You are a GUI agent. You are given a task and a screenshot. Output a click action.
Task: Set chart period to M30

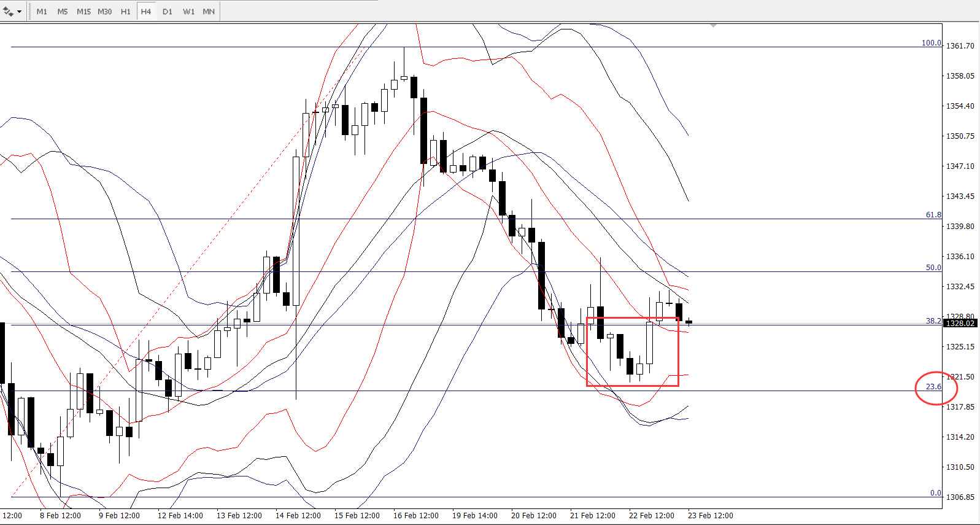pos(105,12)
